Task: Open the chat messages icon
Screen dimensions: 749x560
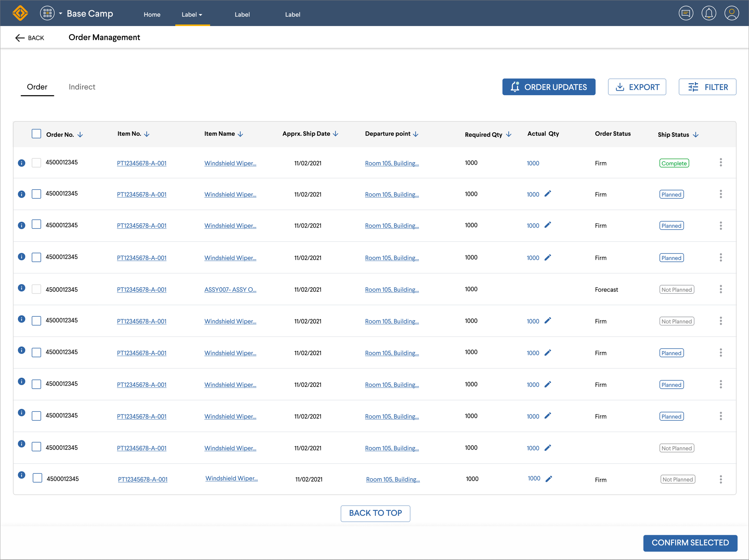Action: click(x=685, y=13)
